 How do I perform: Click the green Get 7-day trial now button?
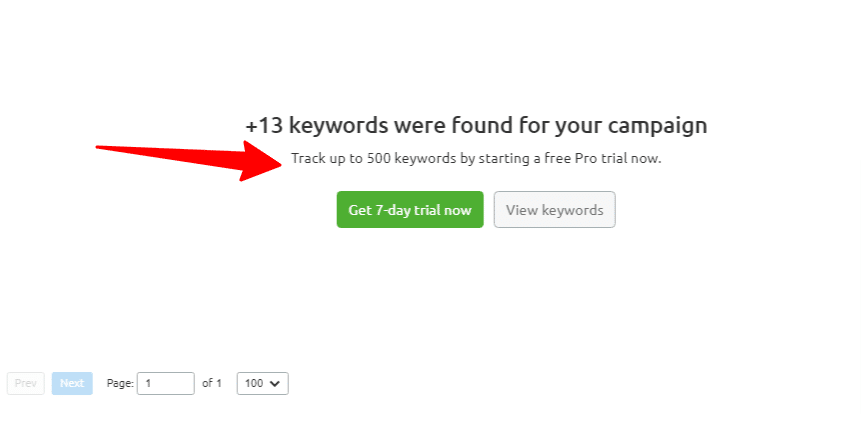[410, 210]
